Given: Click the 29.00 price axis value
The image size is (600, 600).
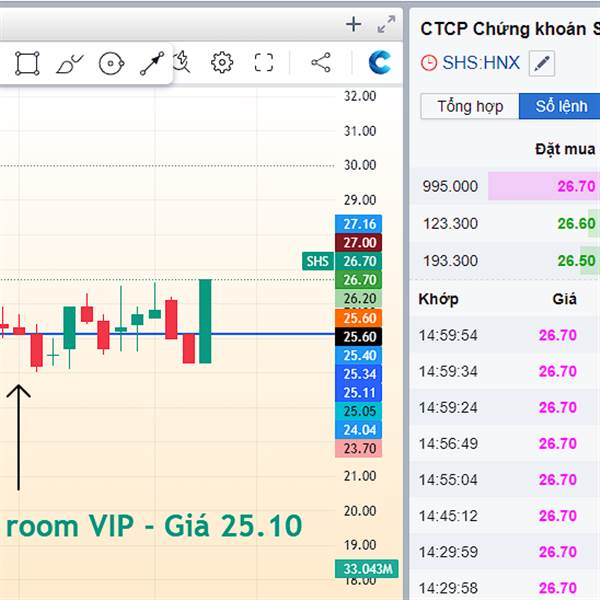Looking at the screenshot, I should click(x=360, y=200).
